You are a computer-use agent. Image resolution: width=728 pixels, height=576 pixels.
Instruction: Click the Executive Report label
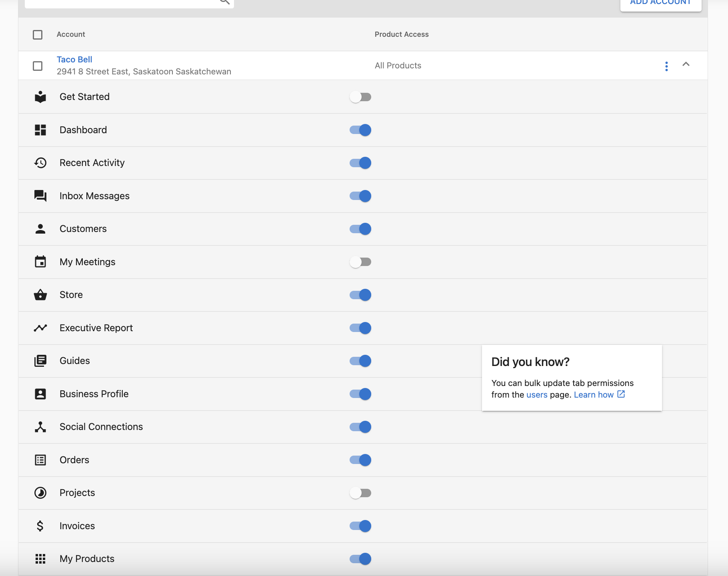click(x=96, y=328)
